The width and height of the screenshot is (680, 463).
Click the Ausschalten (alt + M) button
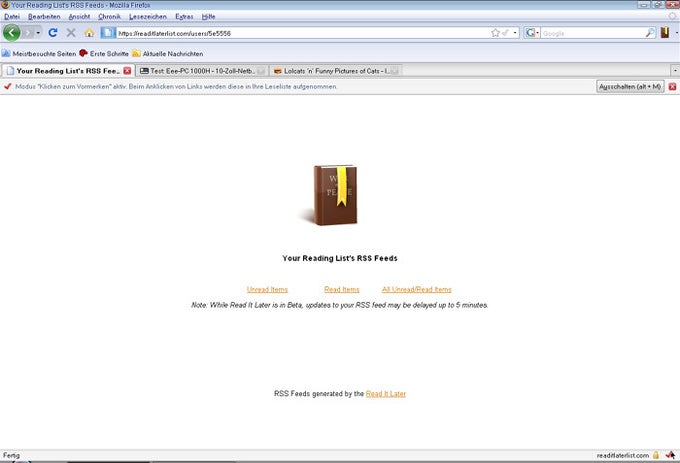(630, 87)
